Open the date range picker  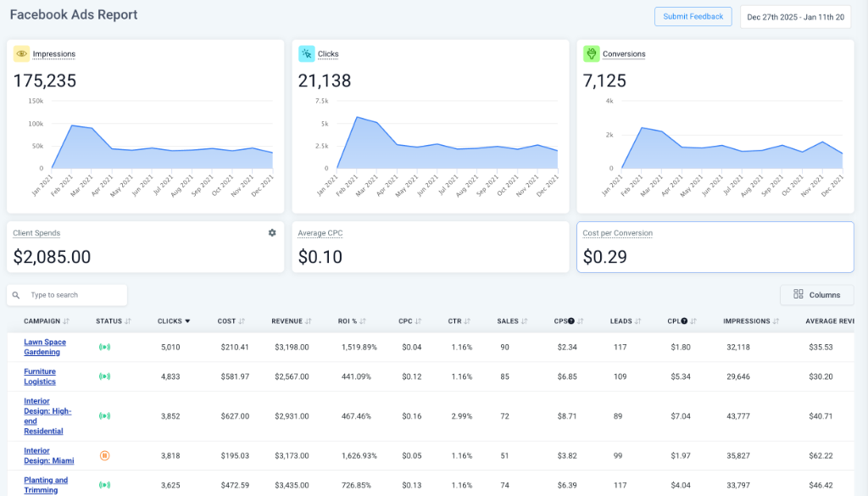[795, 16]
